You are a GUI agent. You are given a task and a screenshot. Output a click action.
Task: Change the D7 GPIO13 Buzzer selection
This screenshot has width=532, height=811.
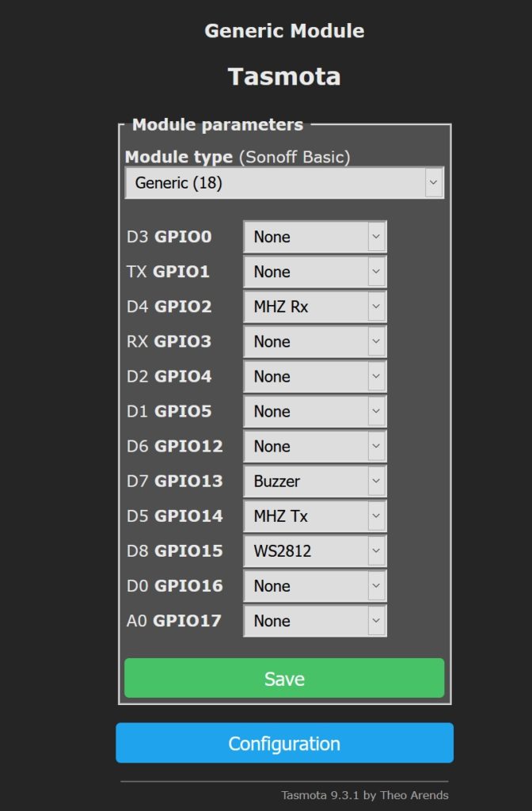coord(314,481)
